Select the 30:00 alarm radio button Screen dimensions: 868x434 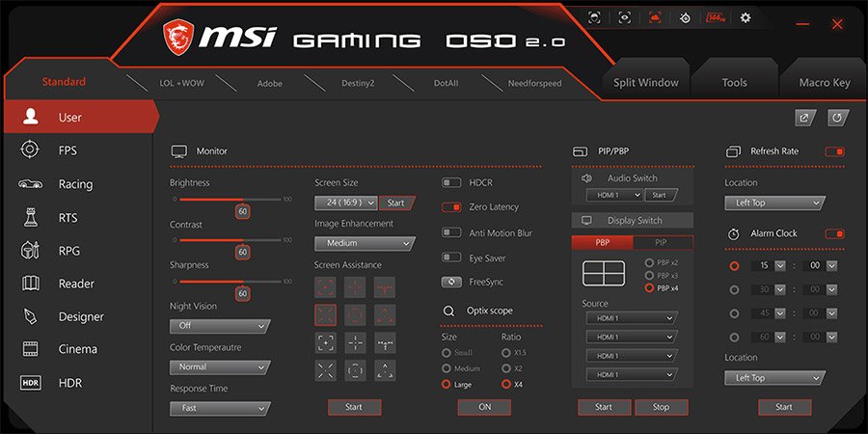click(x=734, y=289)
